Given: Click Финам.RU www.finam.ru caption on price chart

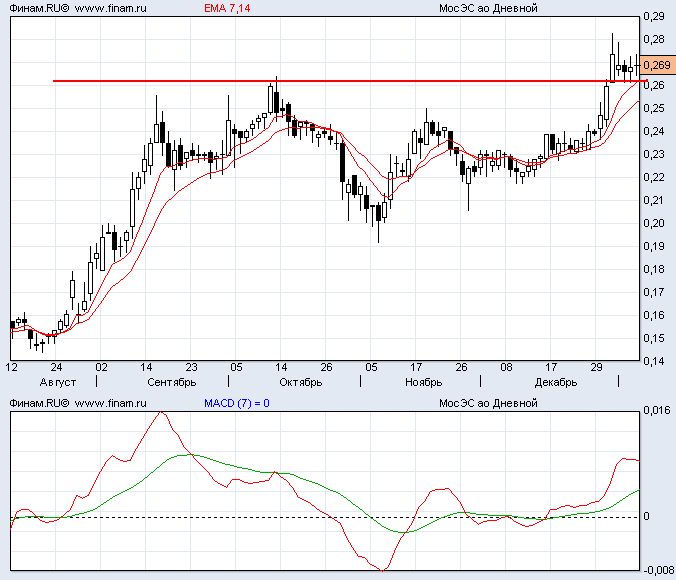Looking at the screenshot, I should tap(78, 8).
